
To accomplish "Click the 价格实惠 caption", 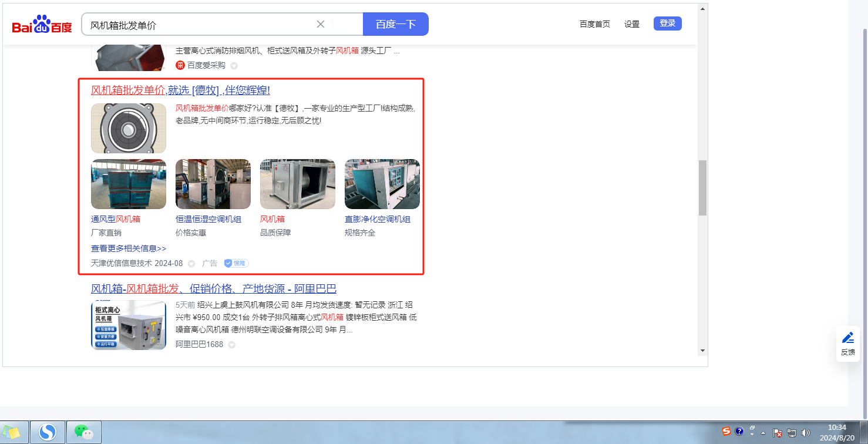I will click(191, 233).
